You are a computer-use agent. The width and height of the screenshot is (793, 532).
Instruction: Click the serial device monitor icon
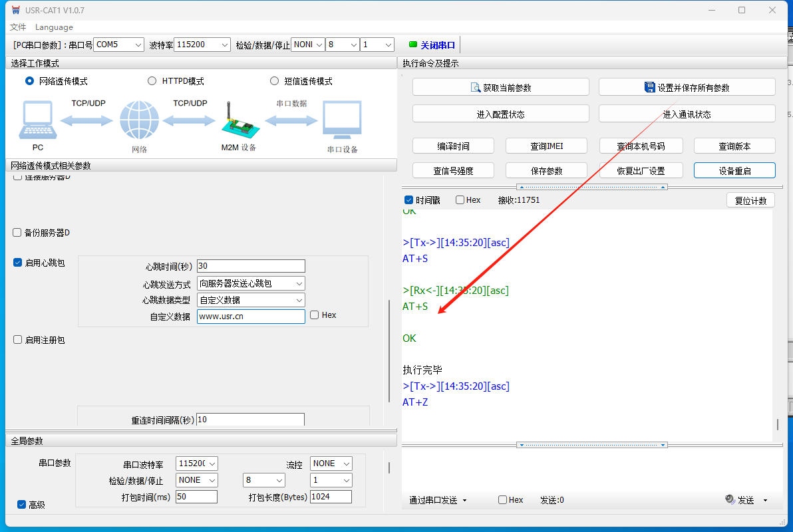tap(342, 121)
